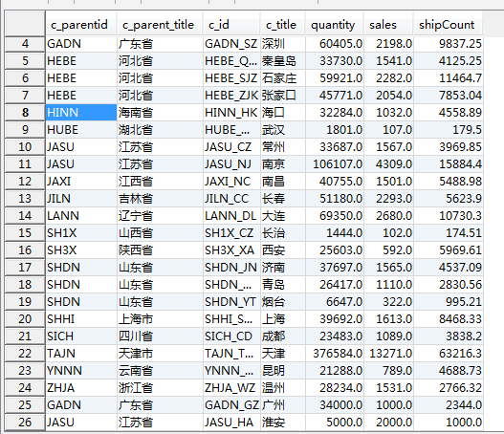This screenshot has width=504, height=434.
Task: Select the 63216.3 shipCount cell
Action: click(449, 354)
